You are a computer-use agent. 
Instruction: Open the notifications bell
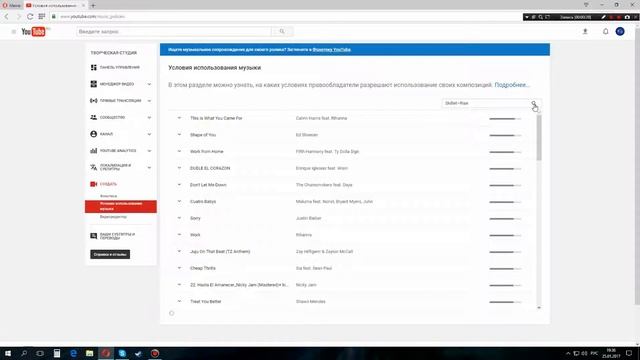point(606,31)
